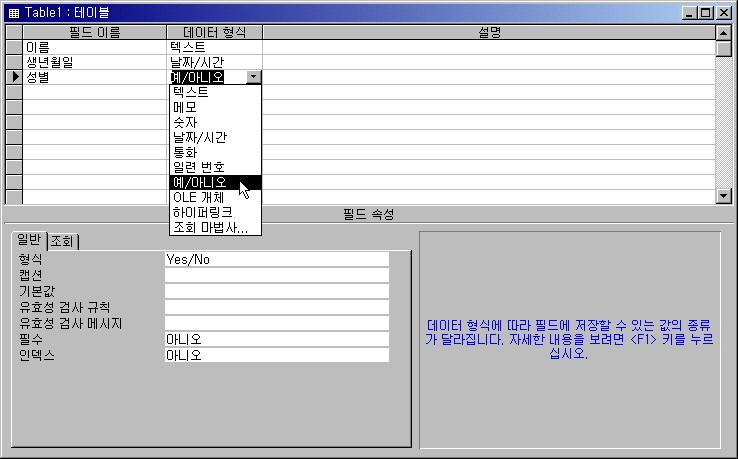738x459 pixels.
Task: Launch 조회 마법사... from the list
Action: [x=215, y=227]
